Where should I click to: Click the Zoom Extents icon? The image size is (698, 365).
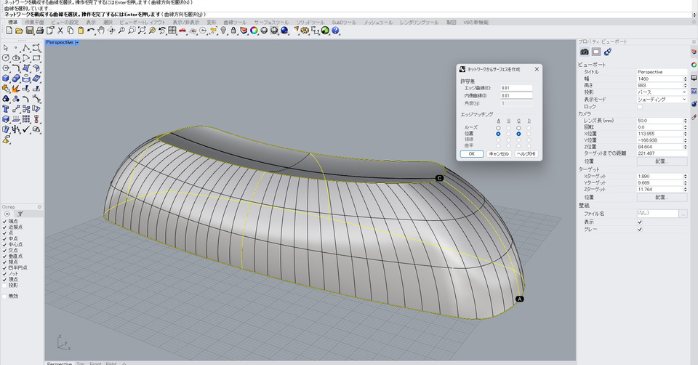142,31
